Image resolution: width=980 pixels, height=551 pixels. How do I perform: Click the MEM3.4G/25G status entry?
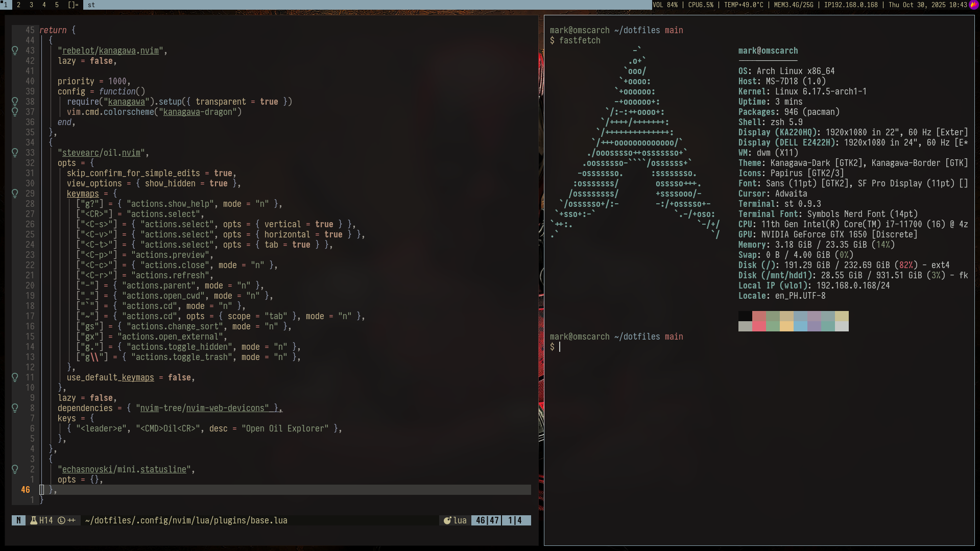pyautogui.click(x=794, y=5)
